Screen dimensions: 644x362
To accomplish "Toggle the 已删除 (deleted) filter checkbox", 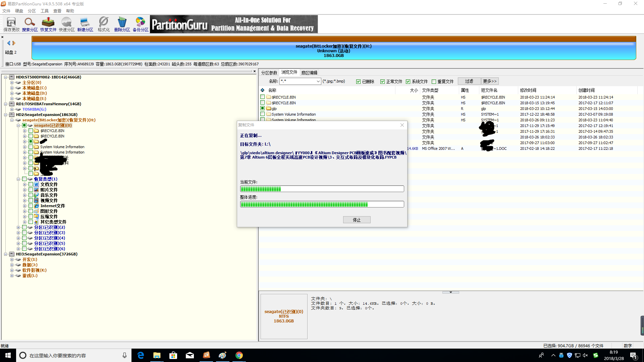I will 358,81.
